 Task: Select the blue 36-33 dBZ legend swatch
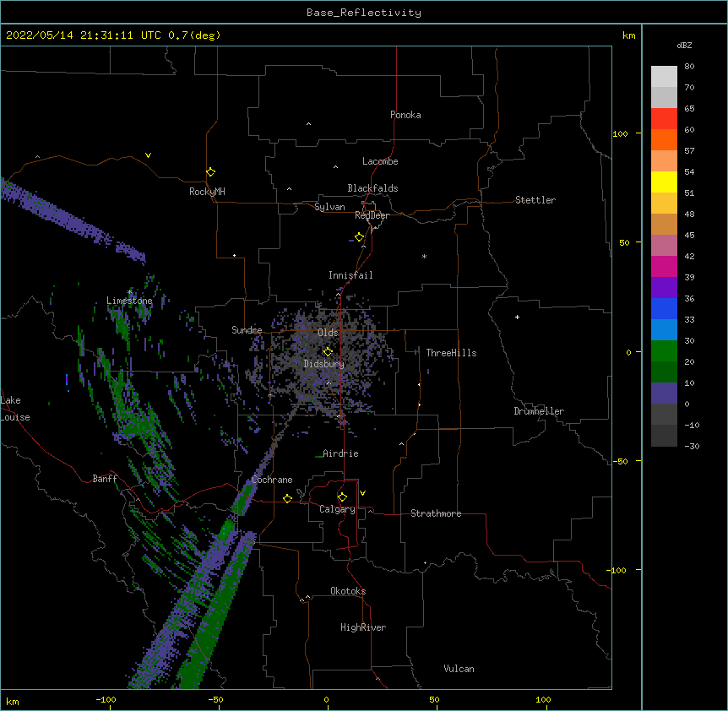pyautogui.click(x=664, y=308)
